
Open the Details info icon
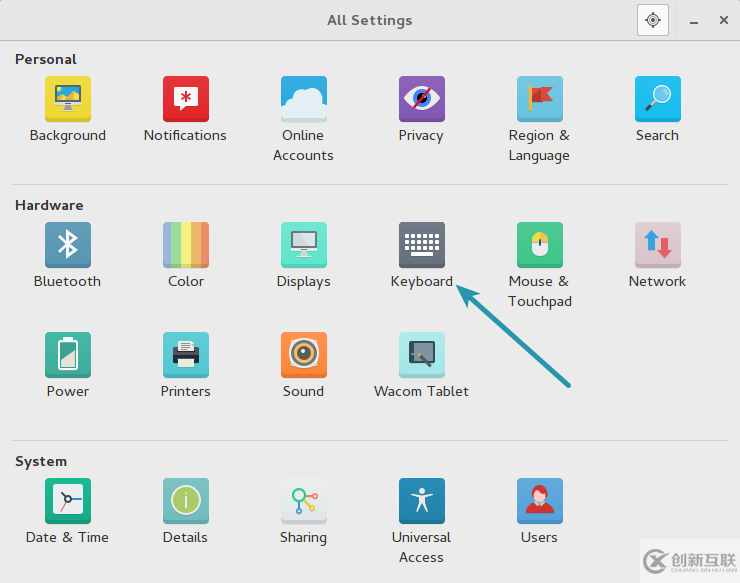(186, 501)
